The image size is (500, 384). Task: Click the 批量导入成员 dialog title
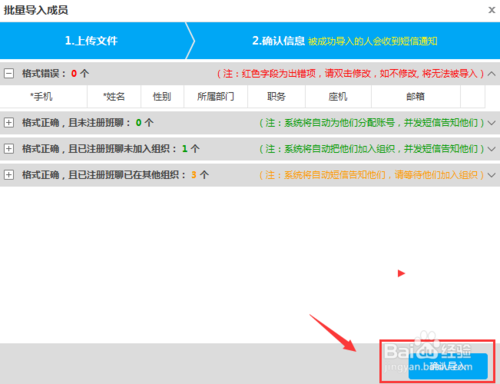click(x=36, y=10)
